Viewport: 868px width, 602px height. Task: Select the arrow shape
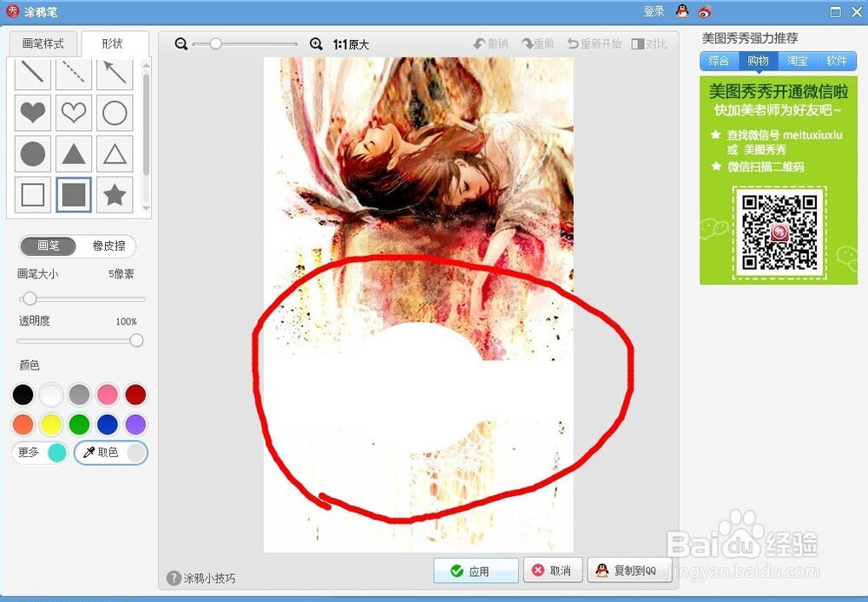click(115, 74)
